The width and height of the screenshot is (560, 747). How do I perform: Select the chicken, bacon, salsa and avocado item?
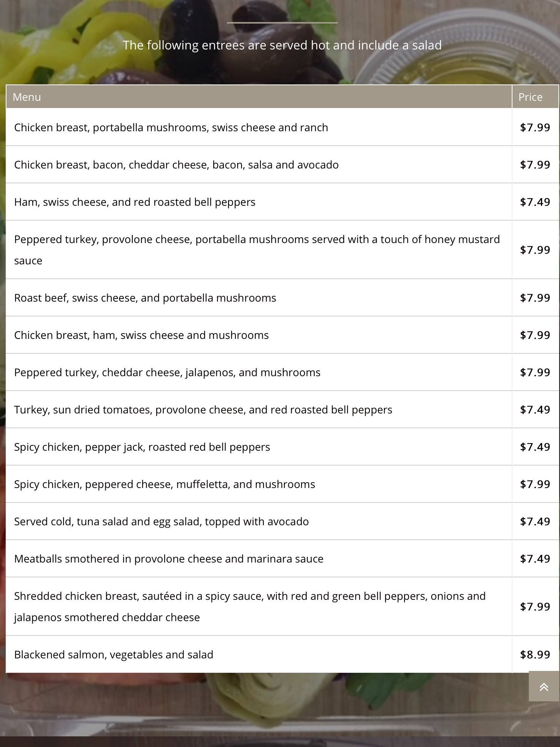point(176,165)
